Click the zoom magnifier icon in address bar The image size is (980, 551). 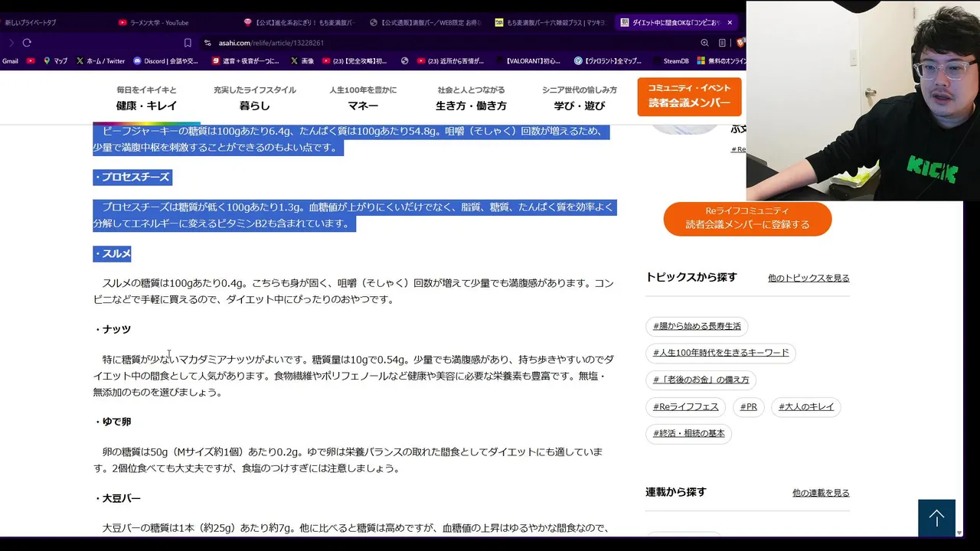click(704, 43)
